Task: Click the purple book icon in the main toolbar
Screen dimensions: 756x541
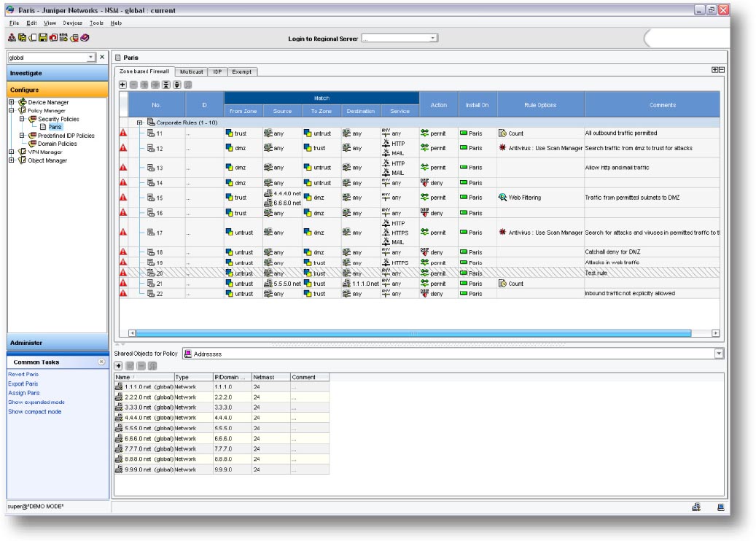Action: (85, 38)
